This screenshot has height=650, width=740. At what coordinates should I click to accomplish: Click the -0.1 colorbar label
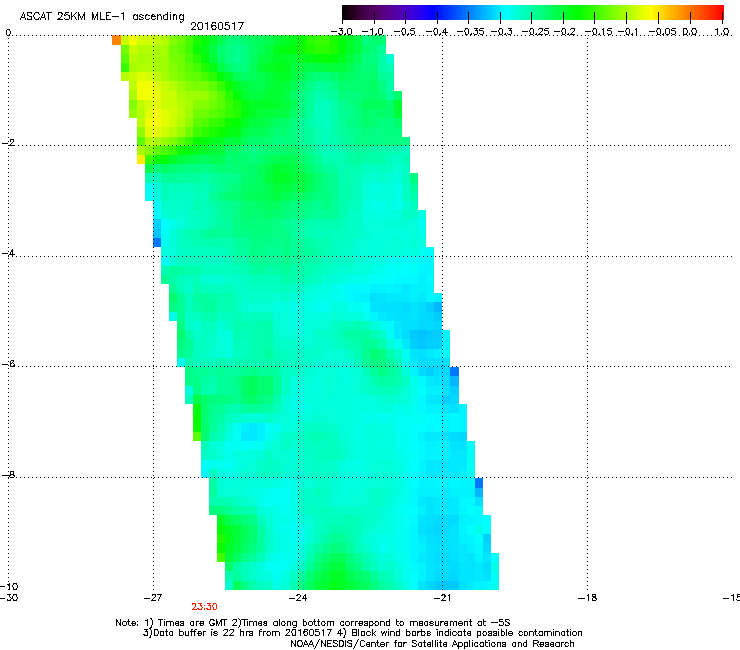point(628,32)
